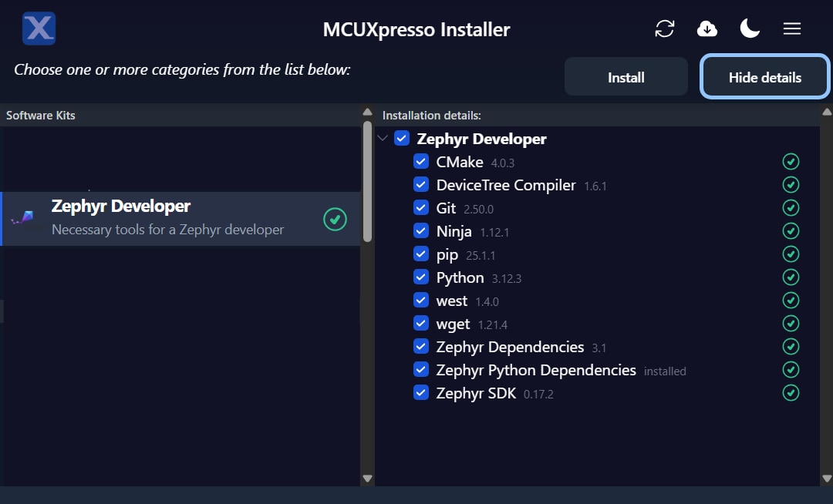The height and width of the screenshot is (504, 833).
Task: Click the green status checkmark beside Git
Action: (791, 208)
